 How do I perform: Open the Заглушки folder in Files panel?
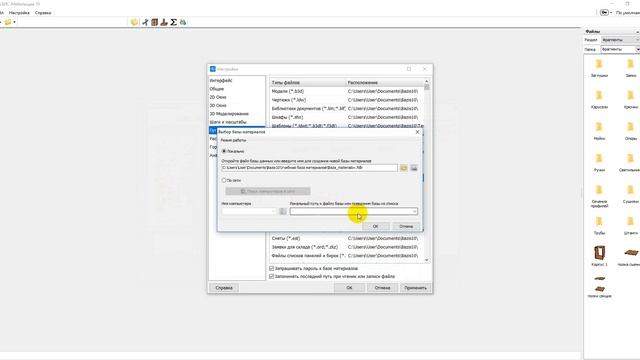(599, 68)
